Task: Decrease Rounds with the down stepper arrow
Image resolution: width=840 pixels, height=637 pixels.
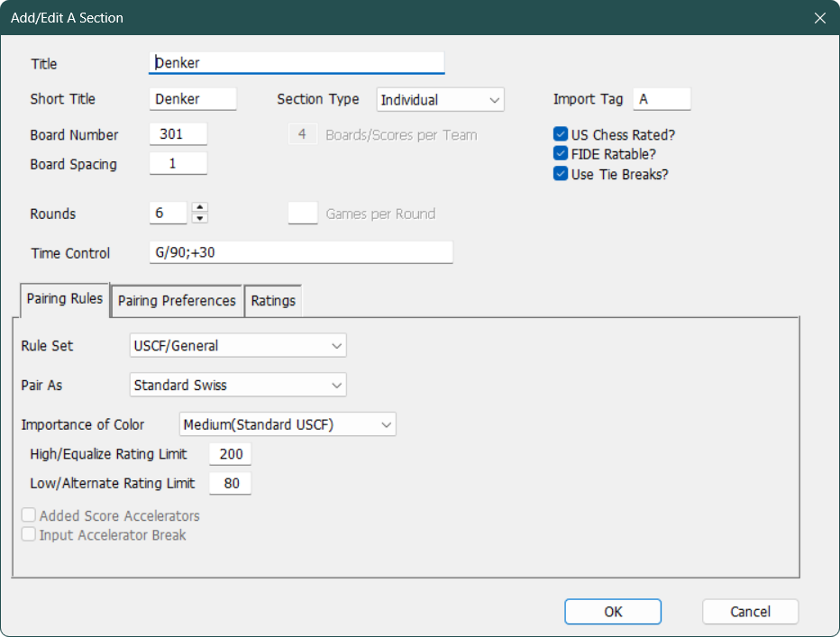Action: (200, 218)
